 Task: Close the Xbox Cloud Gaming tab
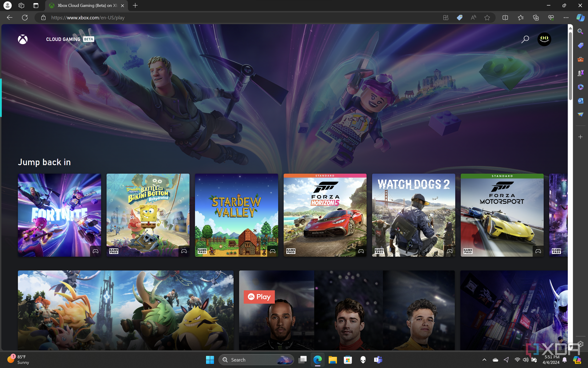coord(122,5)
